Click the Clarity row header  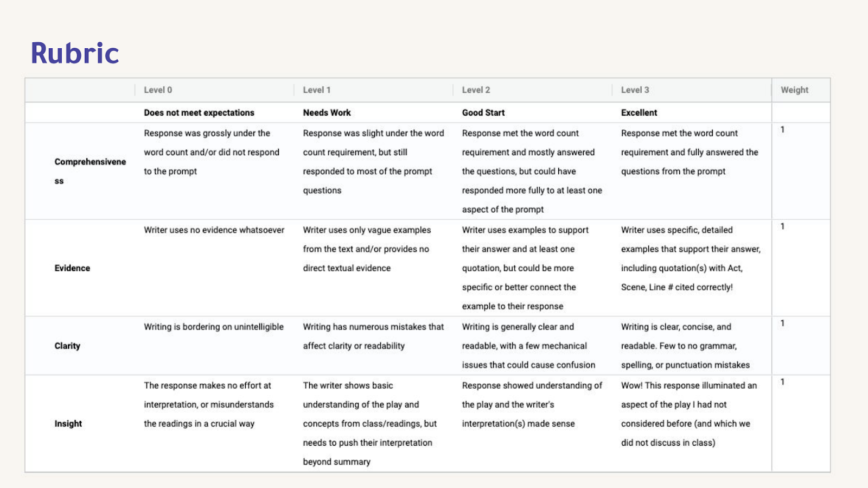point(67,346)
